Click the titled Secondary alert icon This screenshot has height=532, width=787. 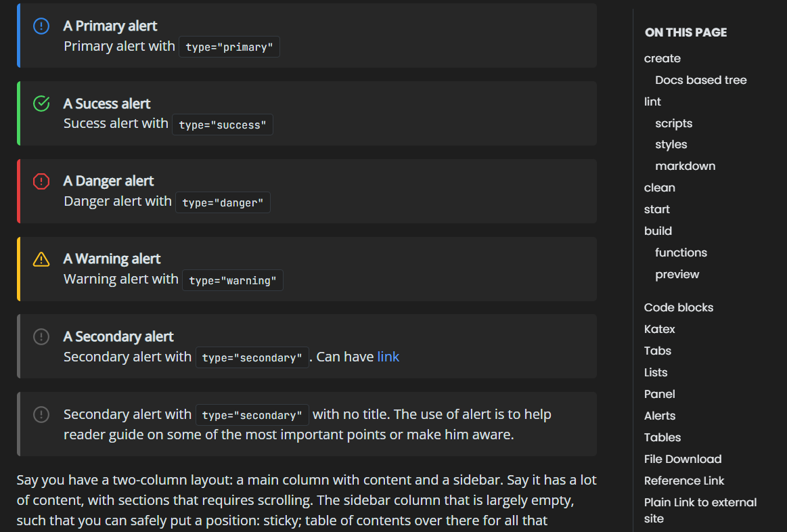click(41, 336)
